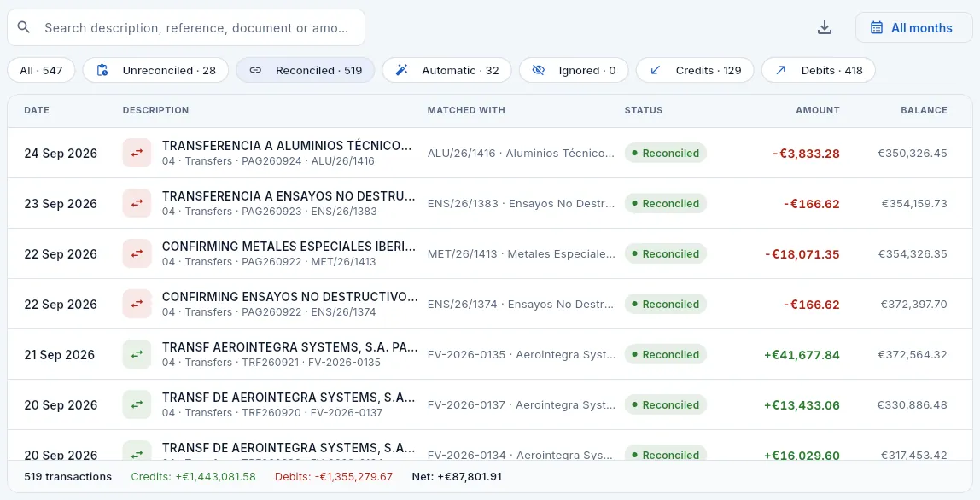The width and height of the screenshot is (980, 500).
Task: Open TRANSF AEROINTEGRA SYSTEMS, S.A. PA transaction
Action: coord(290,347)
